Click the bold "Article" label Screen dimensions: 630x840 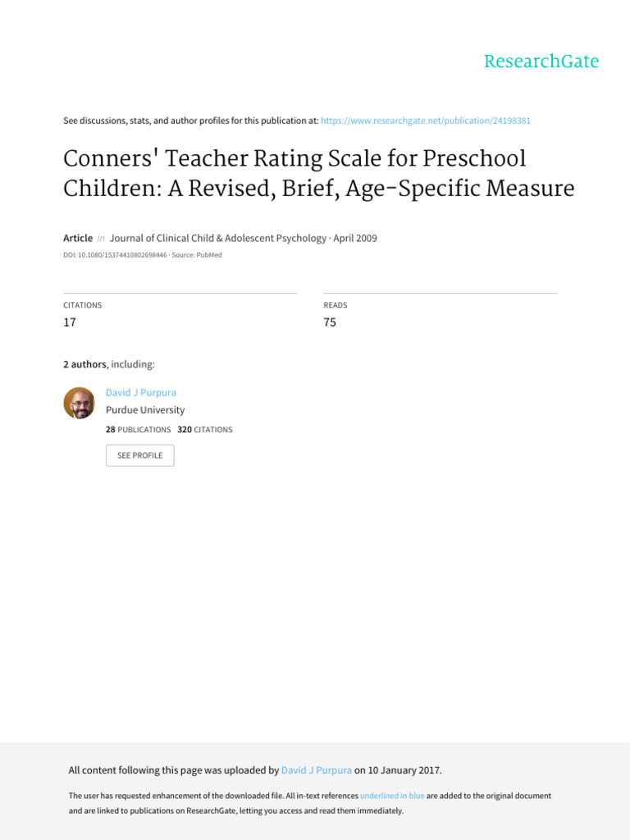pos(78,238)
